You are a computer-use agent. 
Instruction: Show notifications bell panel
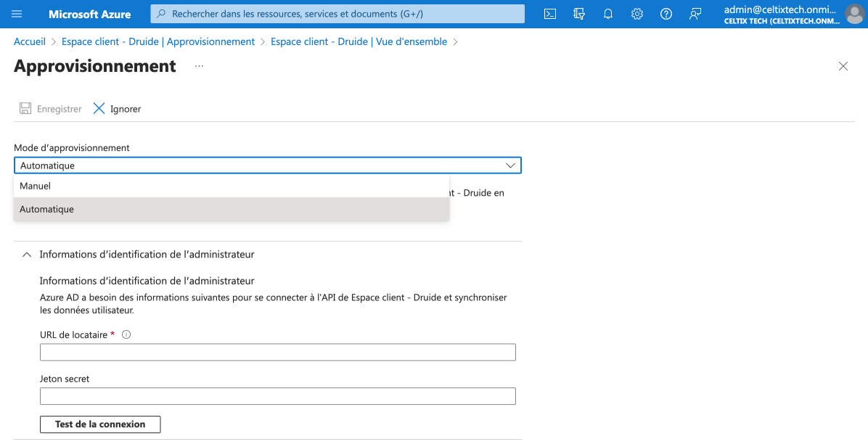click(x=608, y=14)
